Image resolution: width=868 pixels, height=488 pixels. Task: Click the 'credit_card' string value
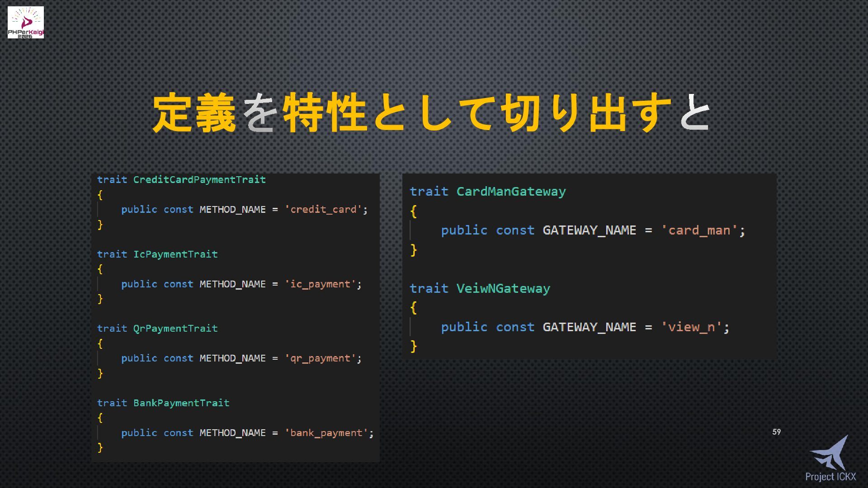323,210
